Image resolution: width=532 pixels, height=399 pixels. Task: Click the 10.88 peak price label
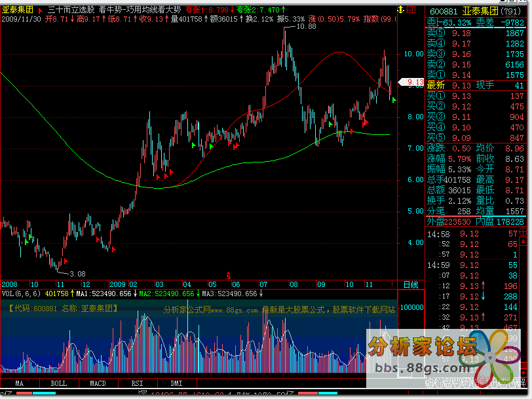305,27
